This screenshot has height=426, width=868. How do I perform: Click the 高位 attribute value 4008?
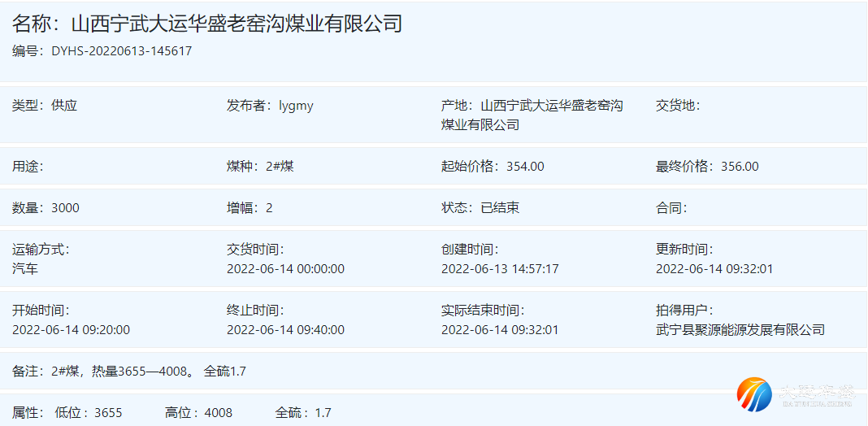click(218, 413)
